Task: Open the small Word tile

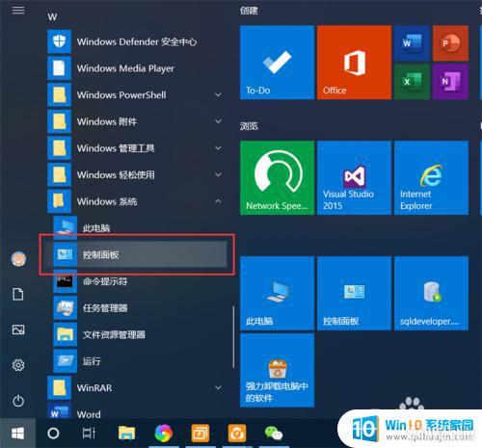Action: click(x=412, y=43)
